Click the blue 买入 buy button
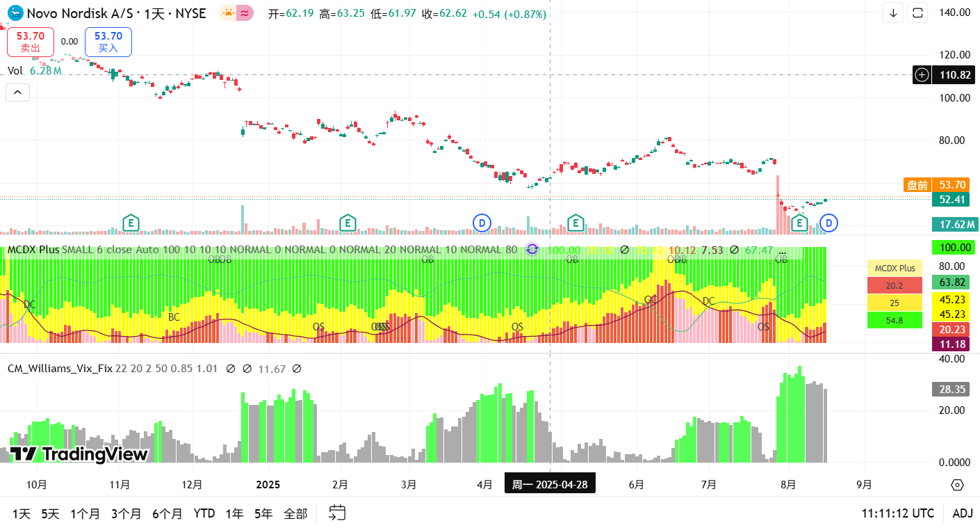The height and width of the screenshot is (528, 980). 108,42
